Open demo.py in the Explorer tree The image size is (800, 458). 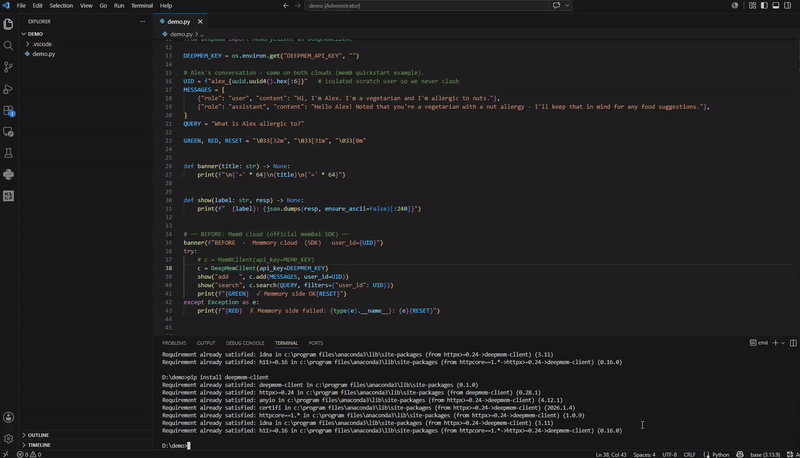click(43, 54)
